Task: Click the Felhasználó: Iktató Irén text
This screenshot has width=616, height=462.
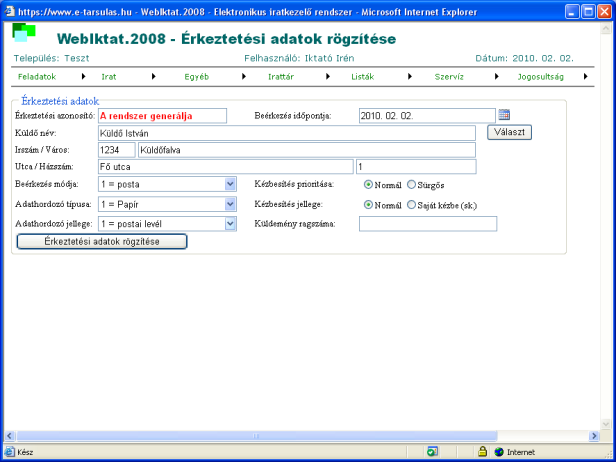Action: 299,59
